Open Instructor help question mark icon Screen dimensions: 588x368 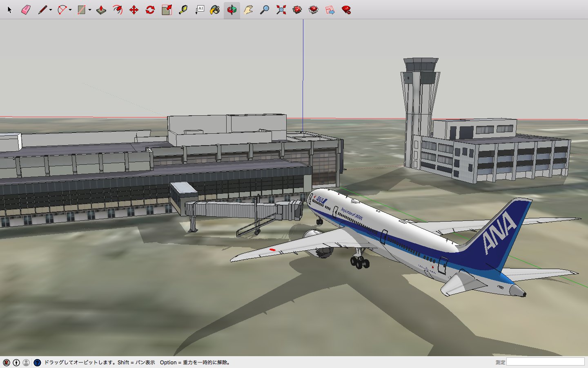(37, 362)
